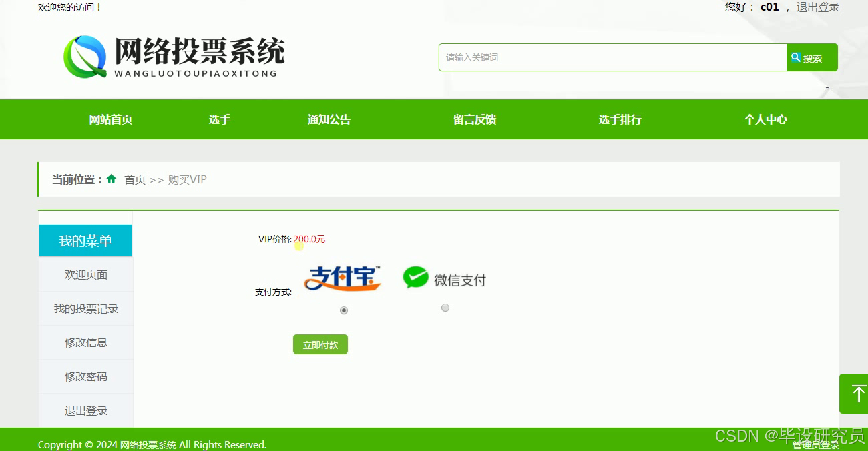This screenshot has height=451, width=868.
Task: Click the VIP price 200.0元 text
Action: coord(309,239)
